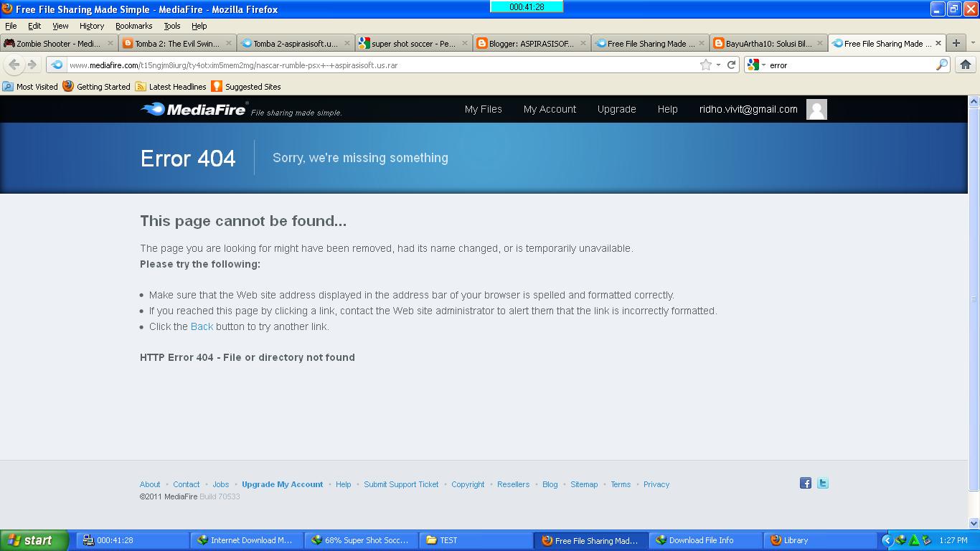Open the Suggested Sites bookmark

[x=246, y=86]
